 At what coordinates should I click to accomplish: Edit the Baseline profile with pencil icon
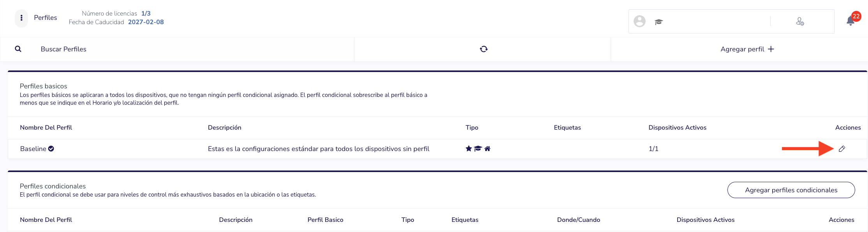pyautogui.click(x=842, y=149)
